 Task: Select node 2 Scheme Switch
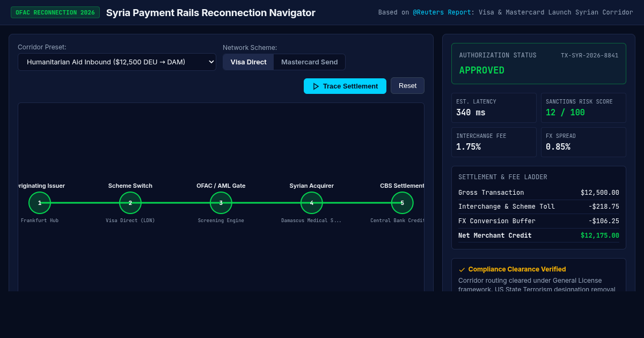tap(130, 203)
